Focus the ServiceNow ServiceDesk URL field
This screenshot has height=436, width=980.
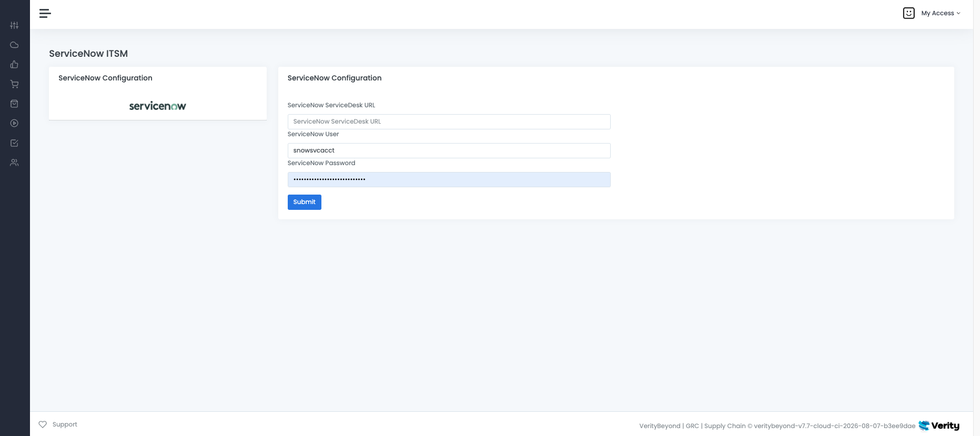449,121
